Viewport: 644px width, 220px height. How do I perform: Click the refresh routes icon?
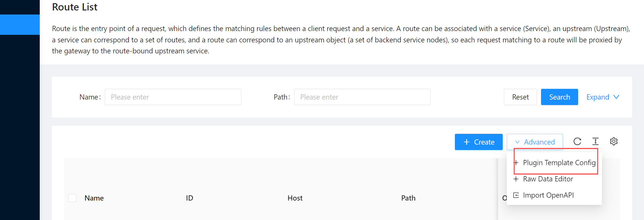pos(577,141)
